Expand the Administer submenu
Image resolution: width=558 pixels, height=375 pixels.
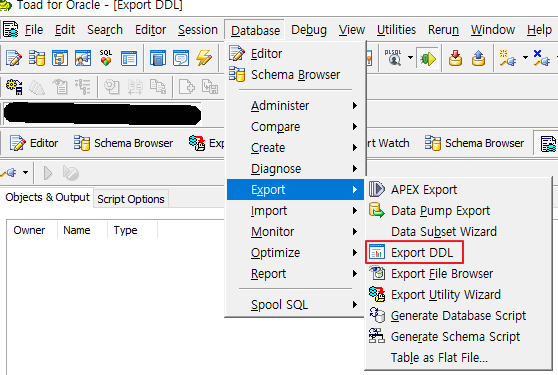[295, 106]
